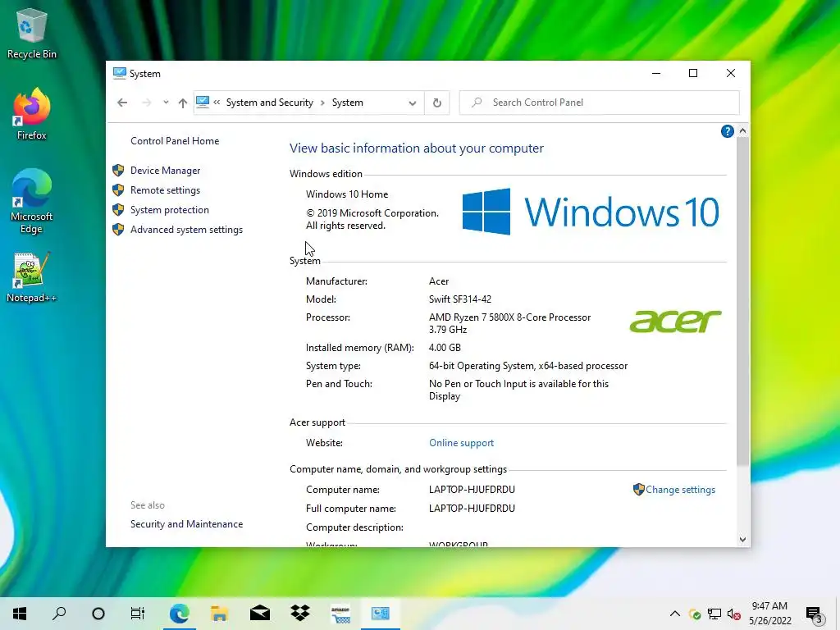
Task: Open Microsoft Edge desktop shortcut
Action: click(32, 202)
